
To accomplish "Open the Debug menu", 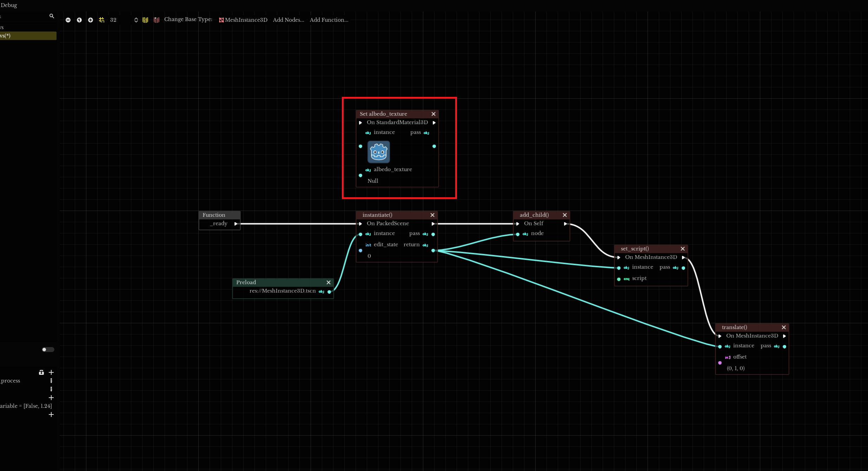I will (9, 5).
